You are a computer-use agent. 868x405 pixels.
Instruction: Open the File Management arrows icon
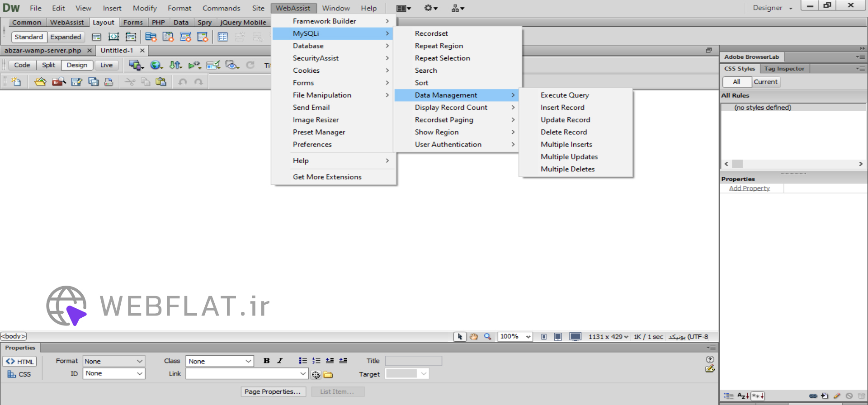pos(175,65)
